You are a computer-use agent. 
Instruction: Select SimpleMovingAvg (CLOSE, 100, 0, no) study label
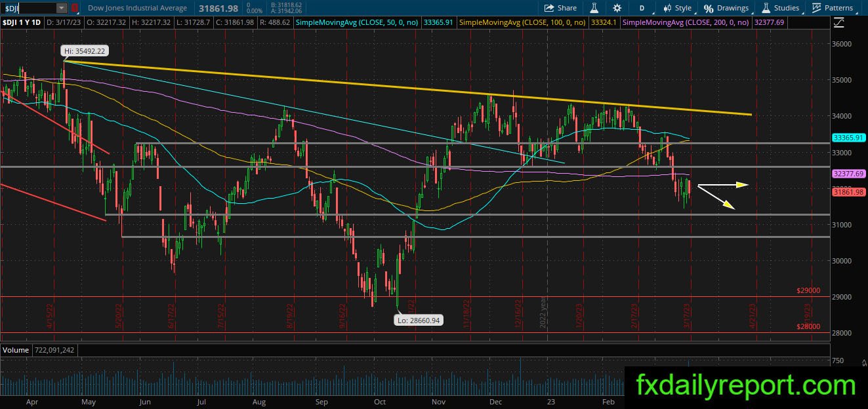point(522,22)
